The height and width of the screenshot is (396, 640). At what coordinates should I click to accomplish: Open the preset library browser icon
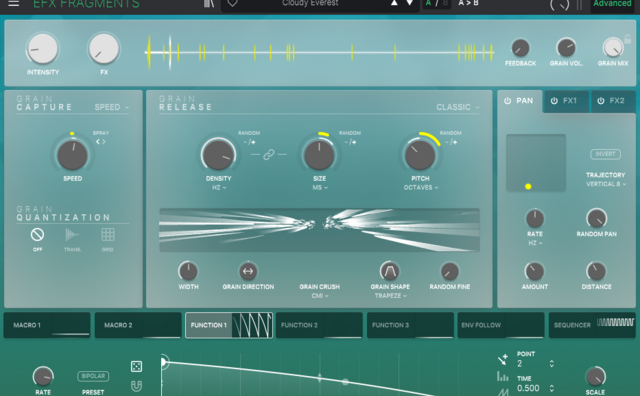click(209, 3)
